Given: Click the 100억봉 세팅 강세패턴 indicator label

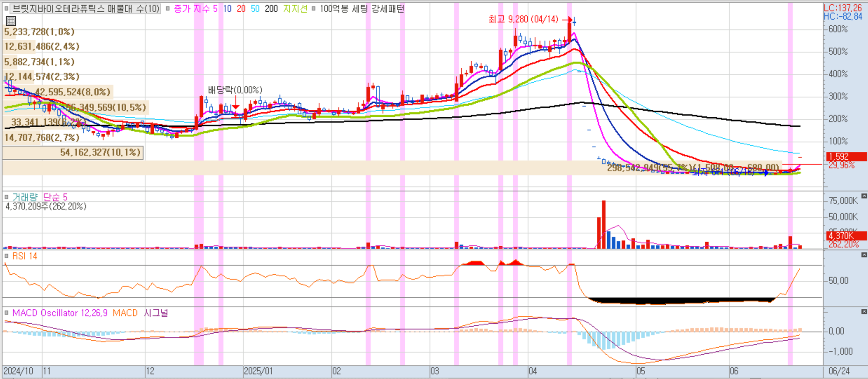Looking at the screenshot, I should (x=362, y=8).
